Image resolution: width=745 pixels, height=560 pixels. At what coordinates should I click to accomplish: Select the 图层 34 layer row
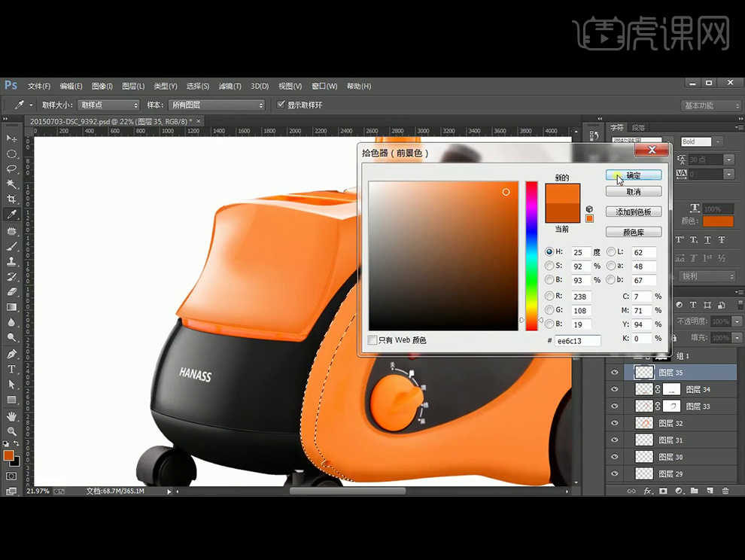(672, 389)
